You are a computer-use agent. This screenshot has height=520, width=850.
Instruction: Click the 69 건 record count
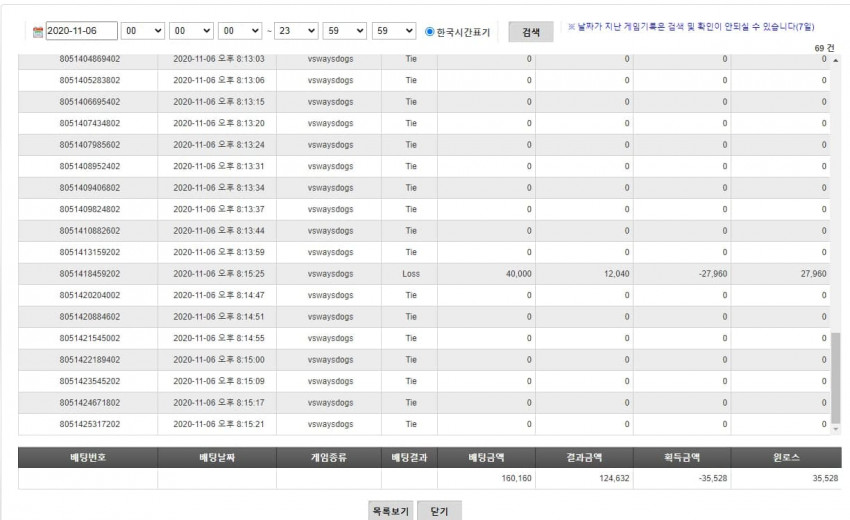(x=825, y=48)
